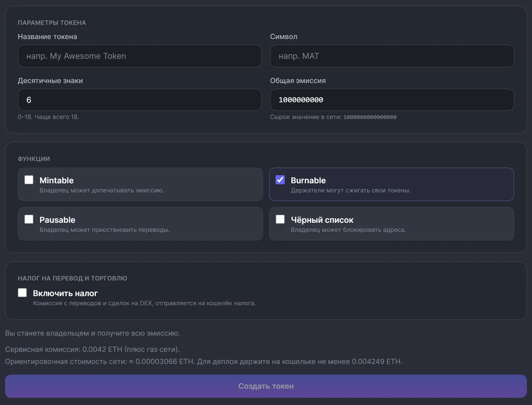The width and height of the screenshot is (532, 405).
Task: Click 'Владелец может приостановить переводы.' description
Action: pyautogui.click(x=104, y=230)
